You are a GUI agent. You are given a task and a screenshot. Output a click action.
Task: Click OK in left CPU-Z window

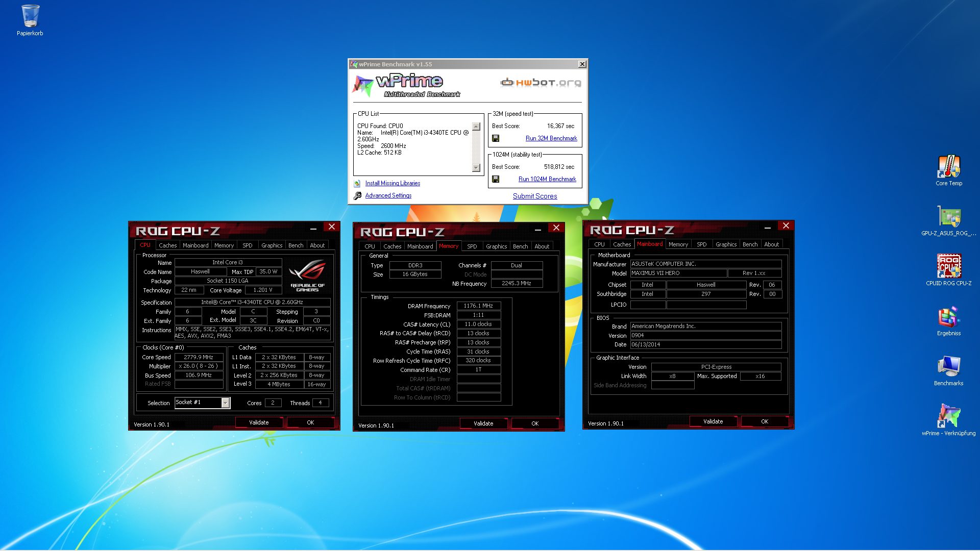310,422
